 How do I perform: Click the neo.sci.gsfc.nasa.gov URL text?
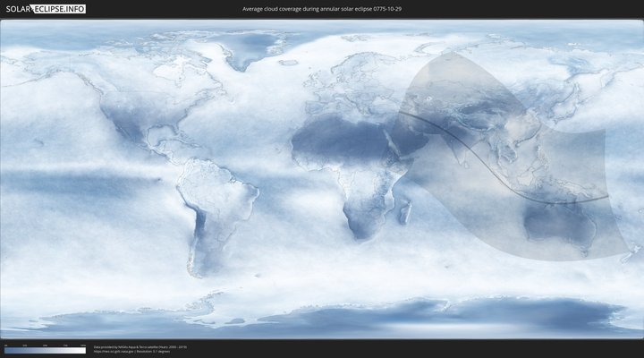tap(114, 352)
